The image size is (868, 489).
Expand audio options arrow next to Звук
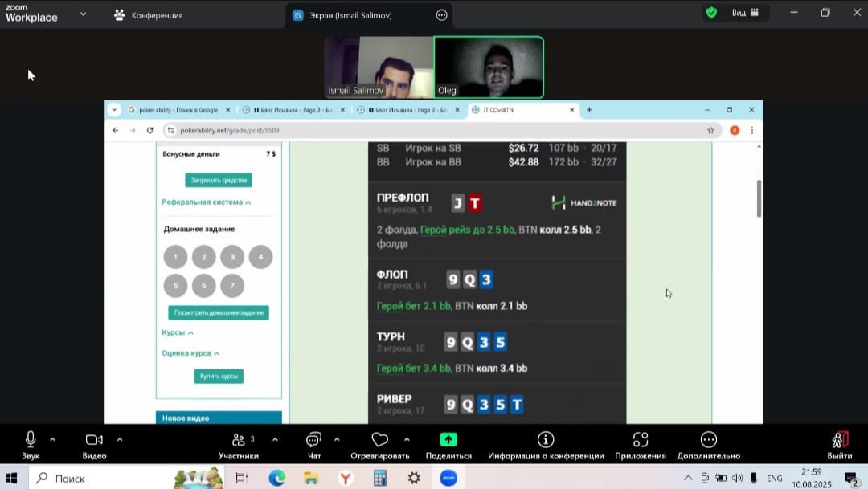[52, 440]
